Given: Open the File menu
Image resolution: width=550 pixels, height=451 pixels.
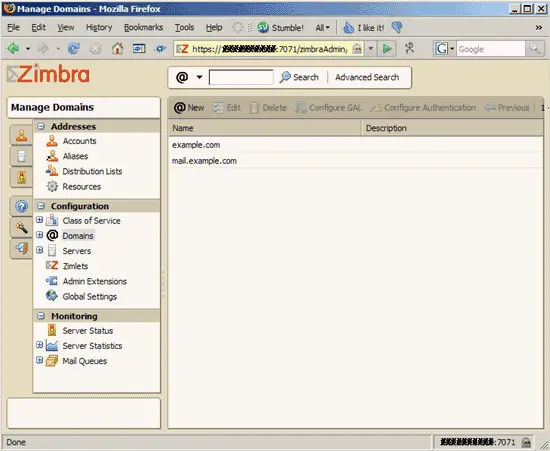Looking at the screenshot, I should click(x=13, y=27).
